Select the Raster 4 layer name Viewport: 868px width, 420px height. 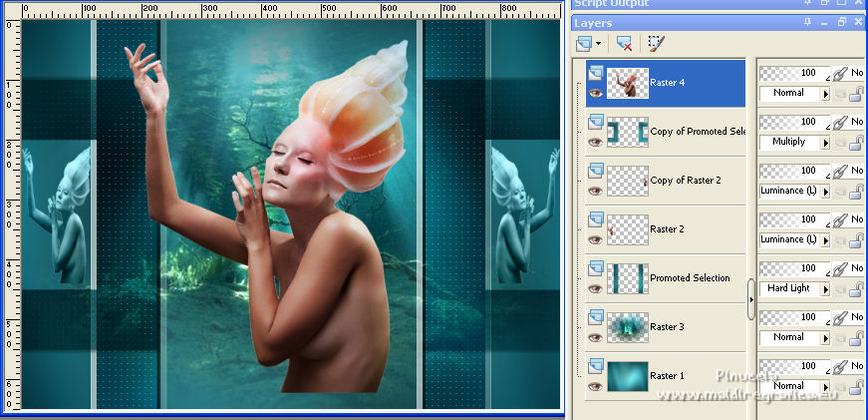tap(667, 83)
